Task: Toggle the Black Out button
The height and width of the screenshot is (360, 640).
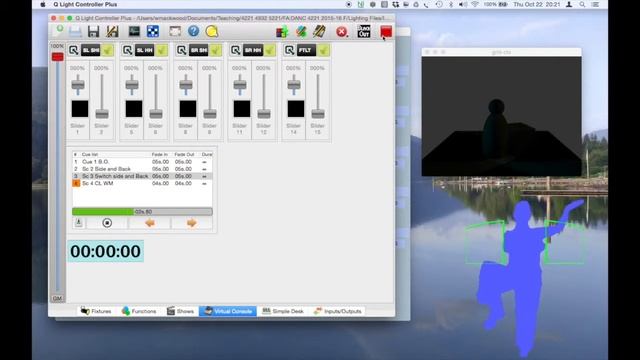Action: click(364, 31)
